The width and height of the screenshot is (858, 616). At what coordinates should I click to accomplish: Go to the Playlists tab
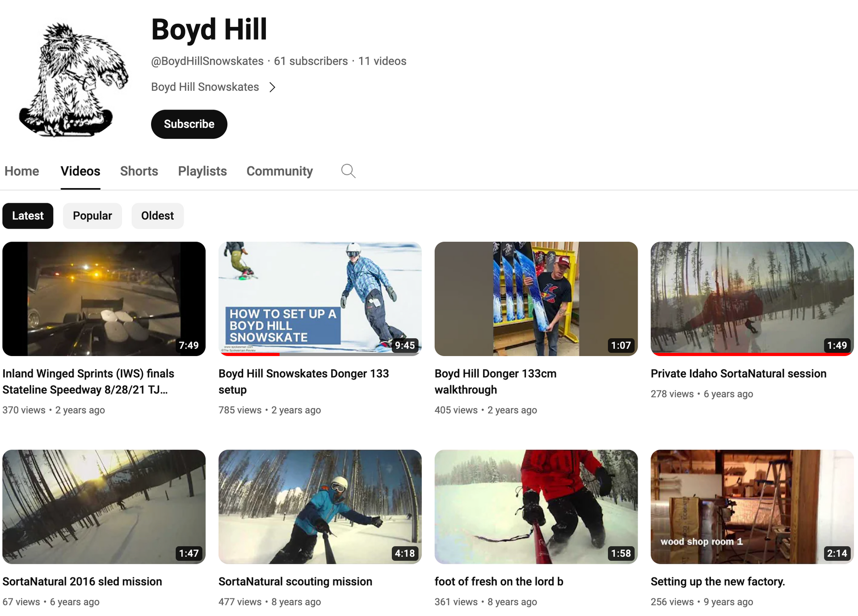(x=202, y=171)
